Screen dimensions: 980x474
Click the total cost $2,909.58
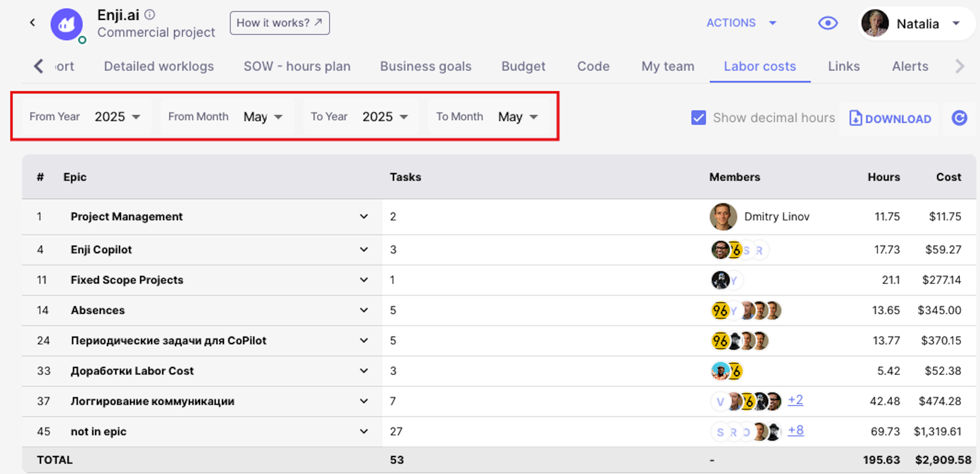943,460
